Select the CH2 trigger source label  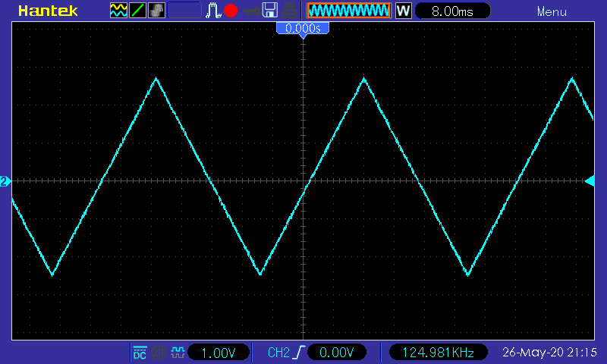pos(278,353)
